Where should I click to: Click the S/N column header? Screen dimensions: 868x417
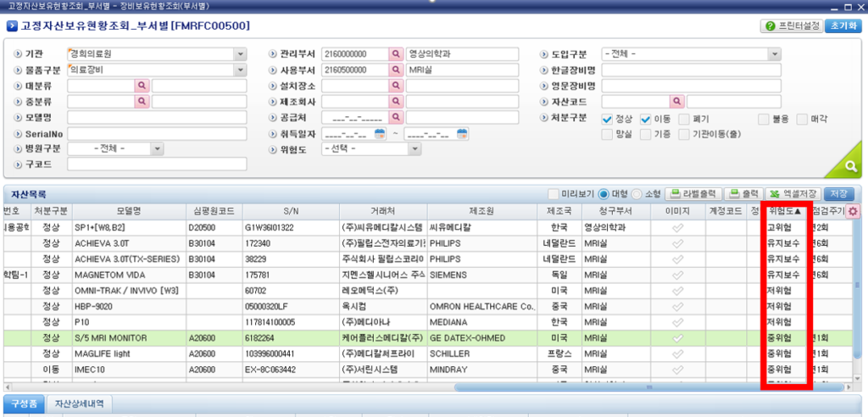coord(291,211)
